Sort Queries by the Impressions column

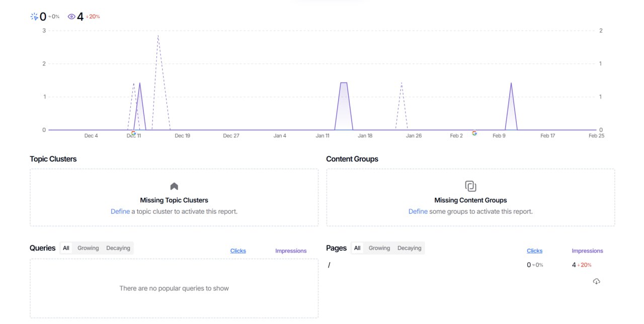point(291,251)
